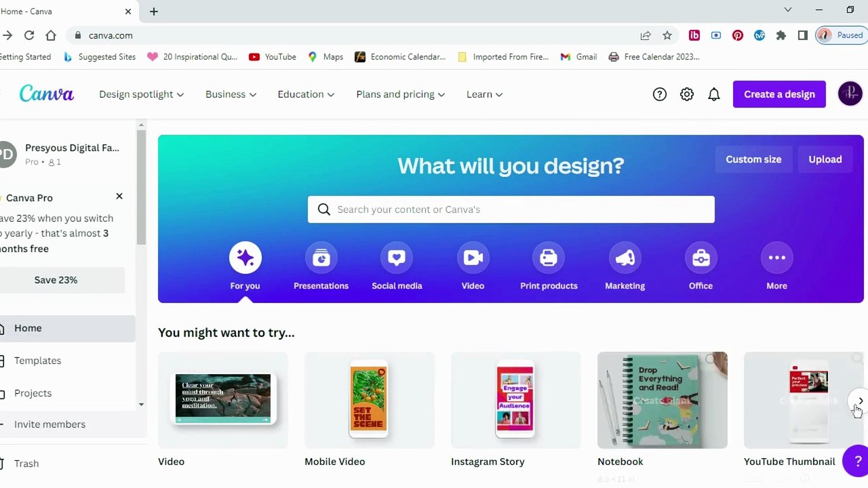Open the account profile avatar
This screenshot has height=488, width=868.
point(850,94)
